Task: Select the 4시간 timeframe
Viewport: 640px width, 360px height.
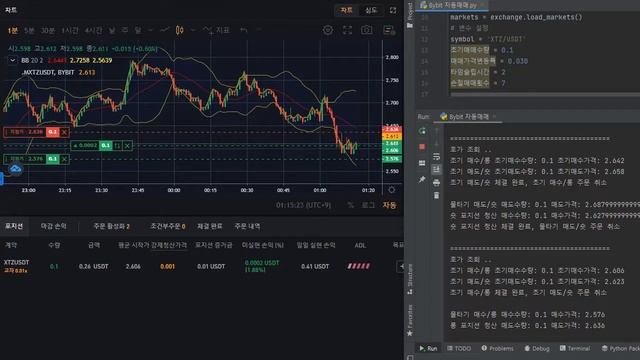Action: [93, 30]
